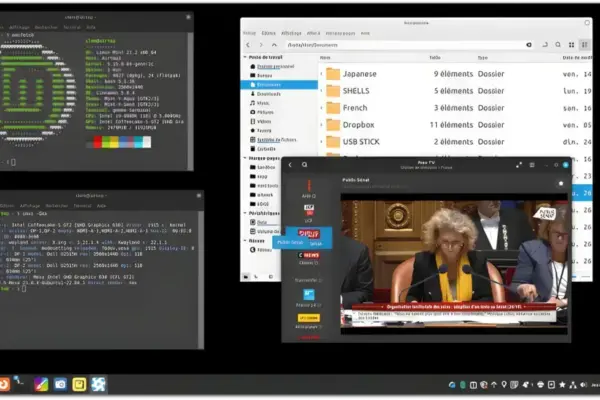
Task: Show places view via bottom-left sidebar icon
Action: (x=246, y=276)
